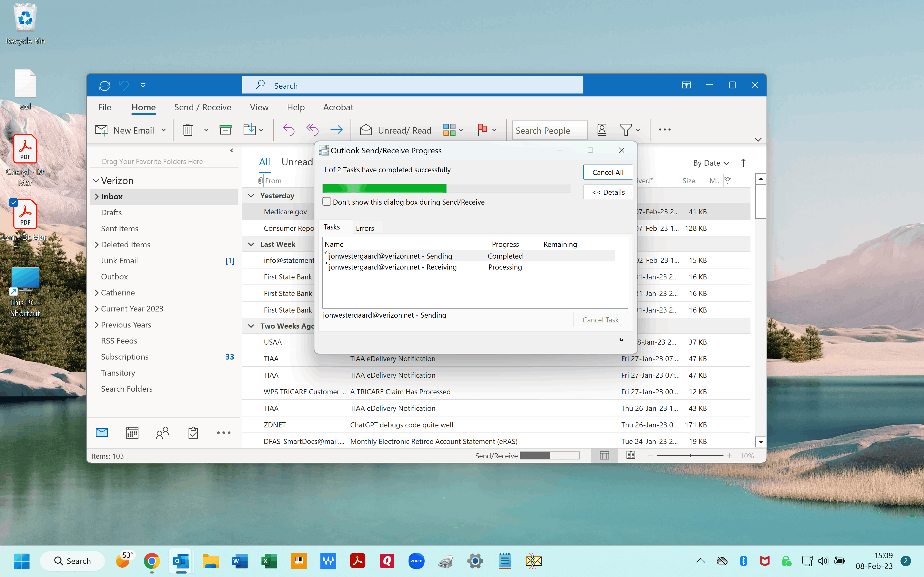
Task: Open the People contacts icon
Action: click(x=162, y=433)
